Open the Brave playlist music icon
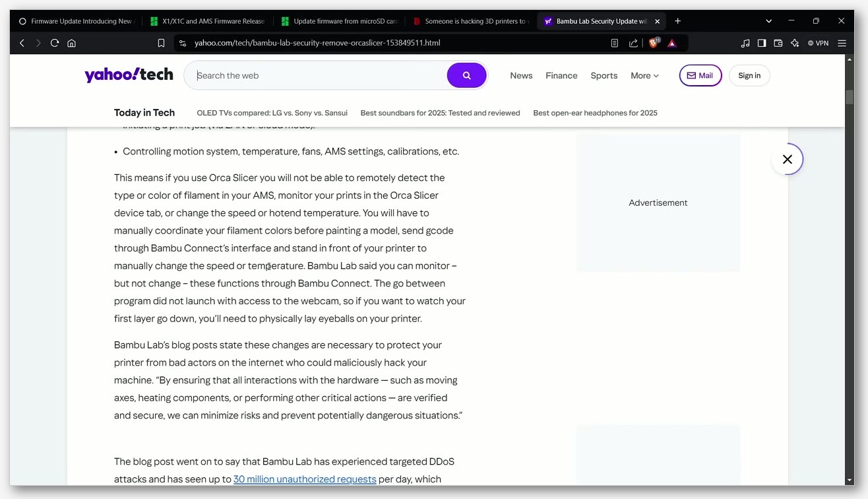 click(745, 43)
